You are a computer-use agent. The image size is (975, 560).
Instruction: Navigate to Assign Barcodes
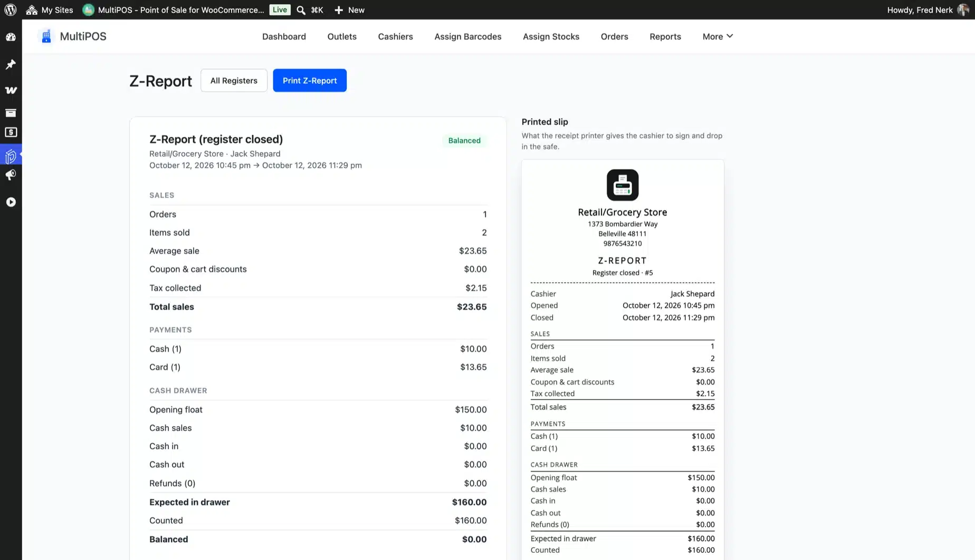[467, 36]
